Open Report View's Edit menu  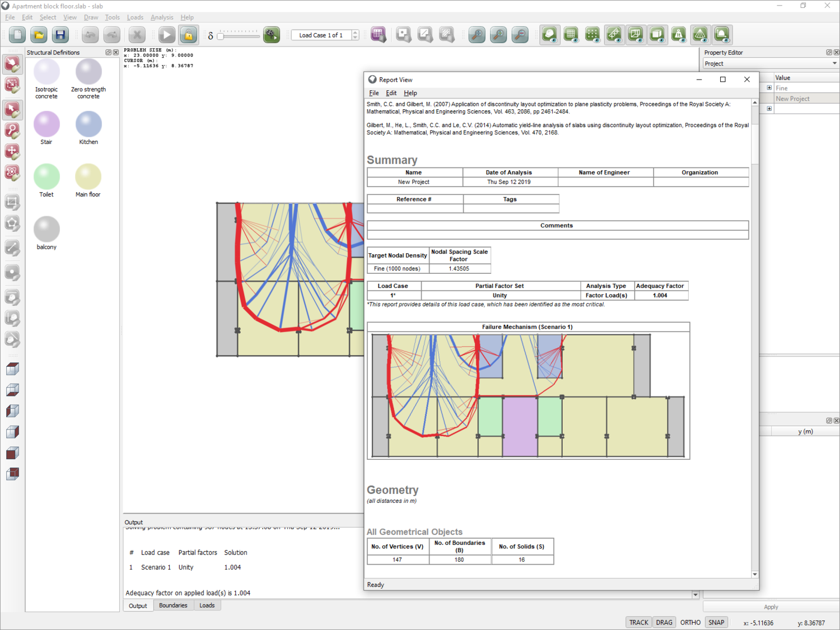coord(391,93)
